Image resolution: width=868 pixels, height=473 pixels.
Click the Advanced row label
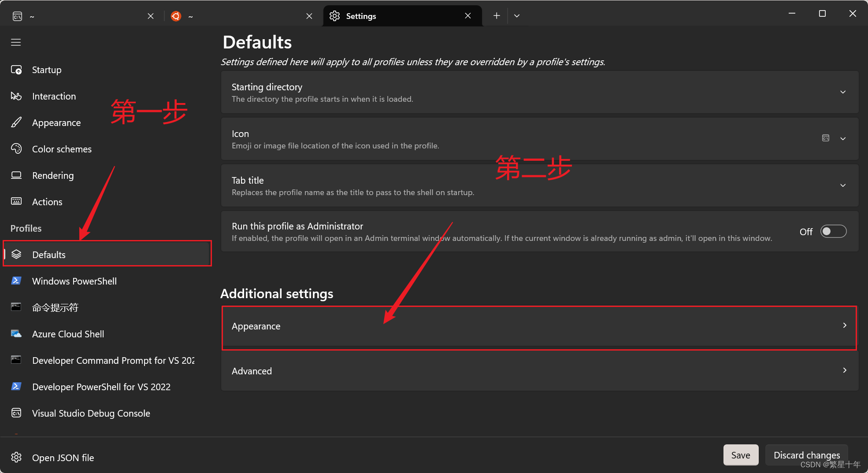(x=252, y=371)
